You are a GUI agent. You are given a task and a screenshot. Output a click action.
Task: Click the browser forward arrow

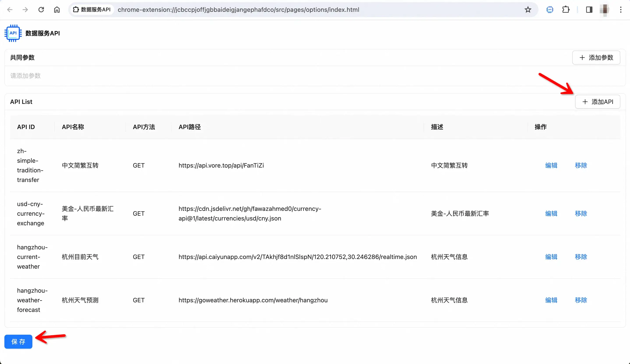(x=25, y=10)
